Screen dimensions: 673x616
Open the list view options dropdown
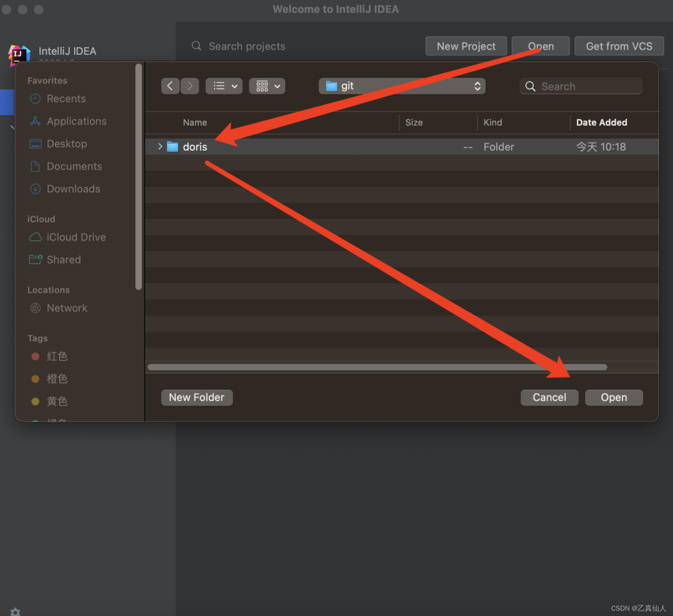224,86
